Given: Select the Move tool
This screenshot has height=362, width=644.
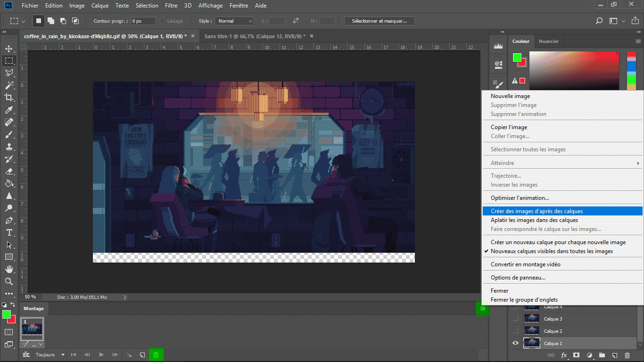Looking at the screenshot, I should (9, 49).
